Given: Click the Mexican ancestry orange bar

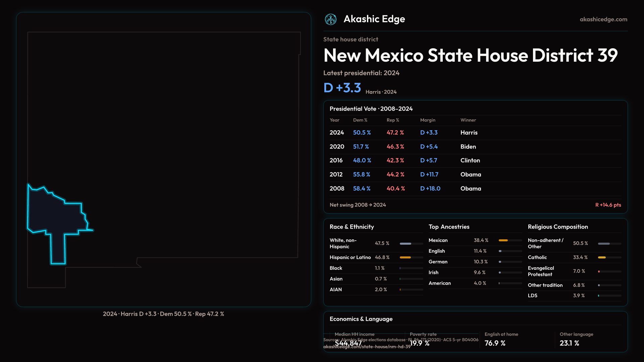Looking at the screenshot, I should pos(503,240).
